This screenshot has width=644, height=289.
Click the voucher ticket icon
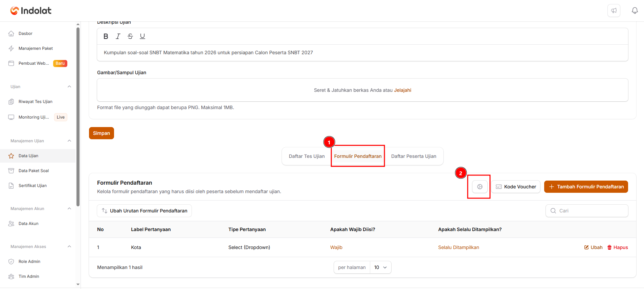point(499,187)
